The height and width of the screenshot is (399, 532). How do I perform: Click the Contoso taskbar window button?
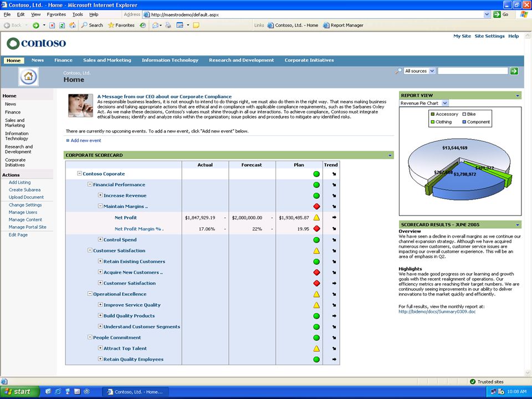[136, 392]
